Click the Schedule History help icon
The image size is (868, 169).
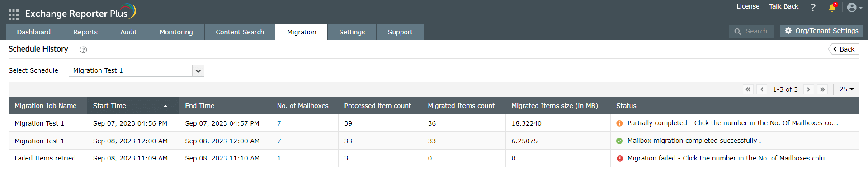83,50
